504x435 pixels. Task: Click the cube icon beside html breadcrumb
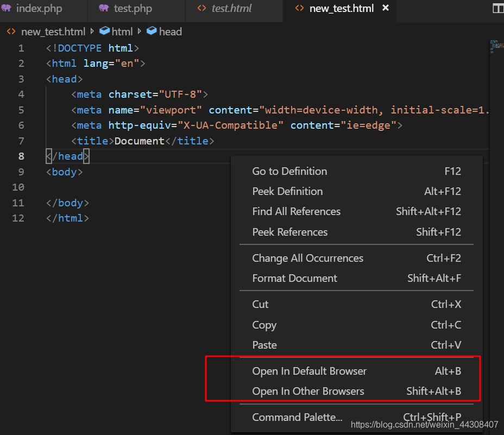tap(104, 31)
